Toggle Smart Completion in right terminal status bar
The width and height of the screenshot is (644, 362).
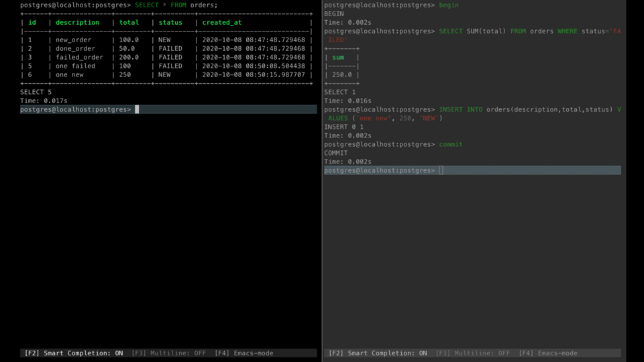coord(378,353)
